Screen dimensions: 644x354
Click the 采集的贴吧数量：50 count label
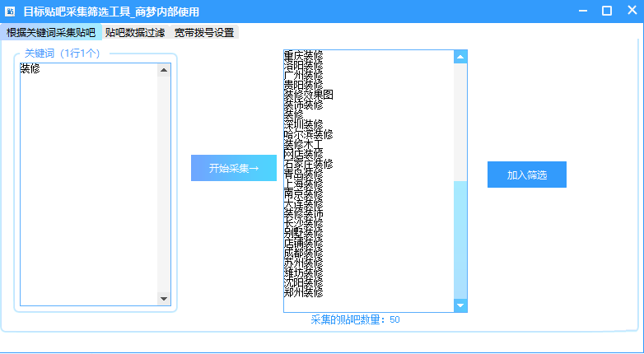[355, 319]
